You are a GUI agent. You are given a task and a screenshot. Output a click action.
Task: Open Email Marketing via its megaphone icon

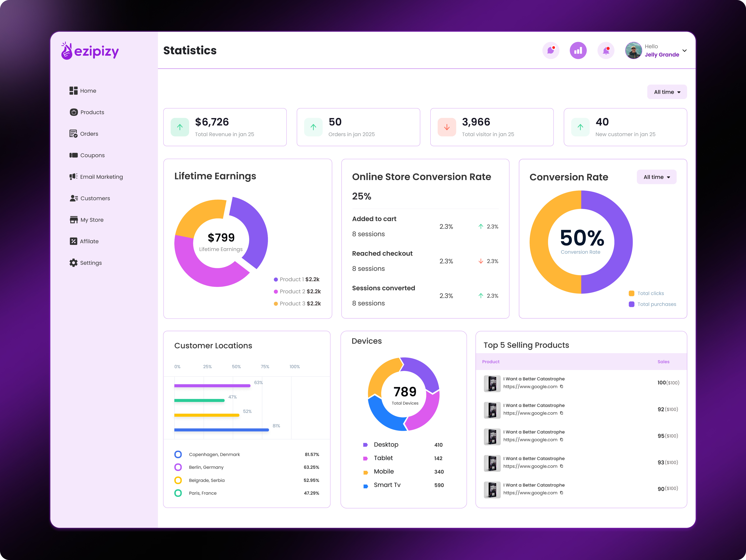[74, 176]
